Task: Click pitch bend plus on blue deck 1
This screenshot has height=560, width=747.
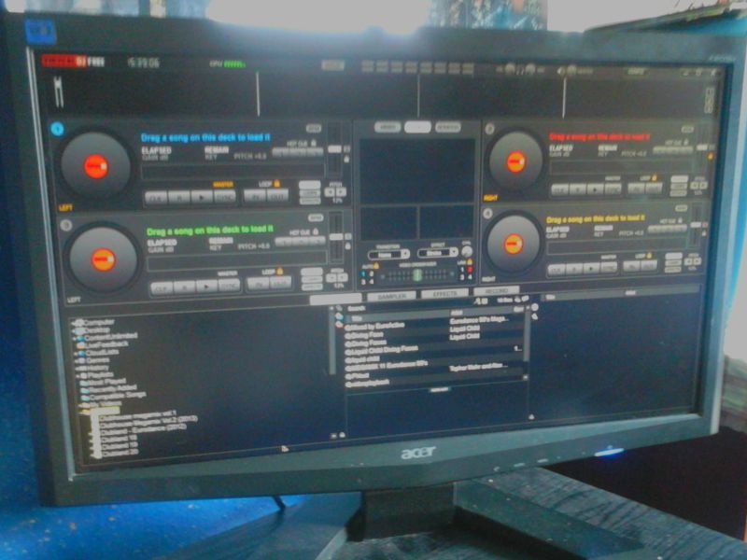Action: [341, 192]
